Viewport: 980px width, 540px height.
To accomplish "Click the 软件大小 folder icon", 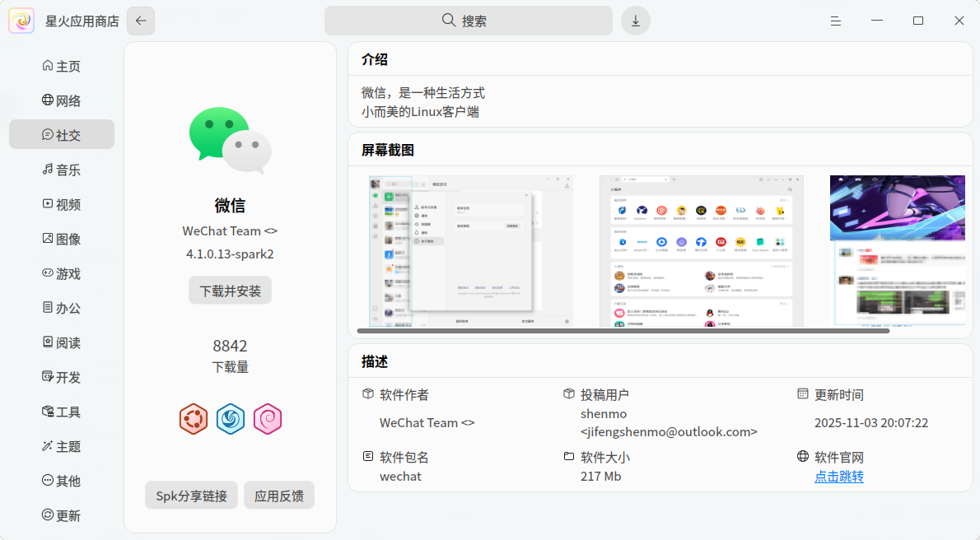I will tap(569, 456).
